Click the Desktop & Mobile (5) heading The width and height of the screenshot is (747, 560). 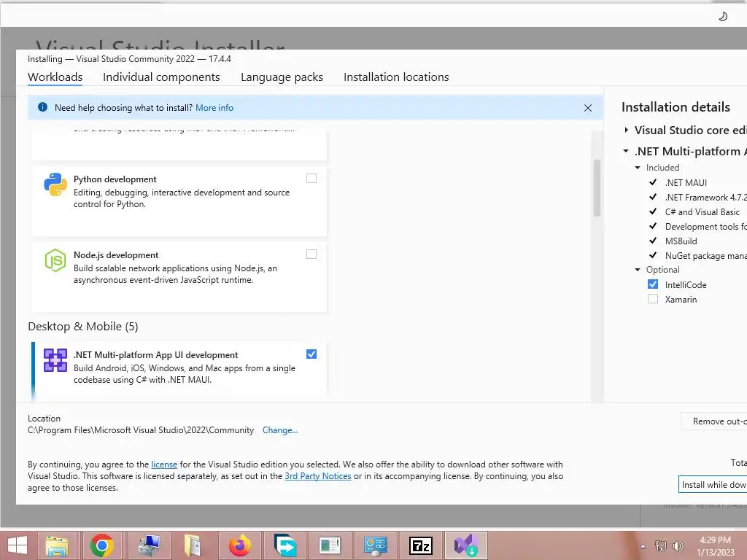point(83,327)
